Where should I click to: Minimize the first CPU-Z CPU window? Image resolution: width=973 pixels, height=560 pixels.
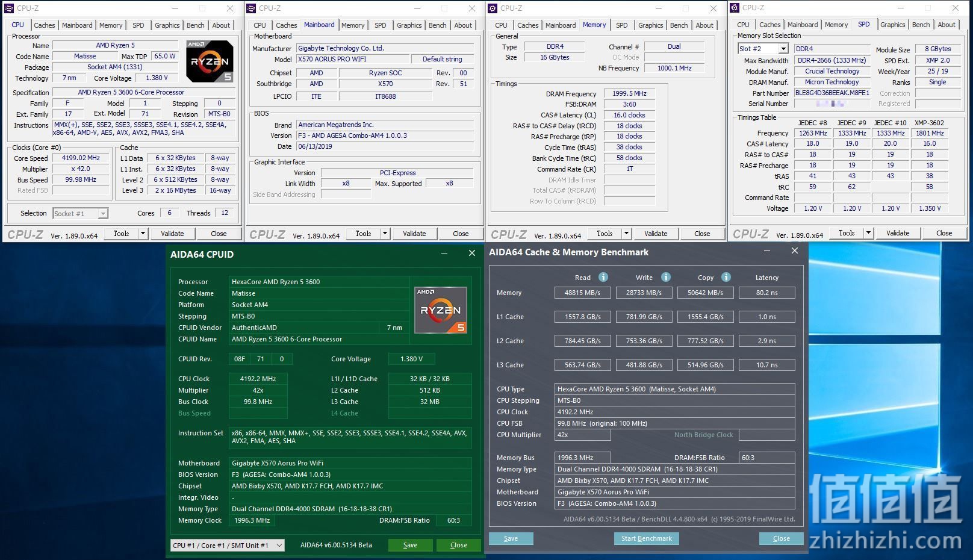pyautogui.click(x=175, y=8)
